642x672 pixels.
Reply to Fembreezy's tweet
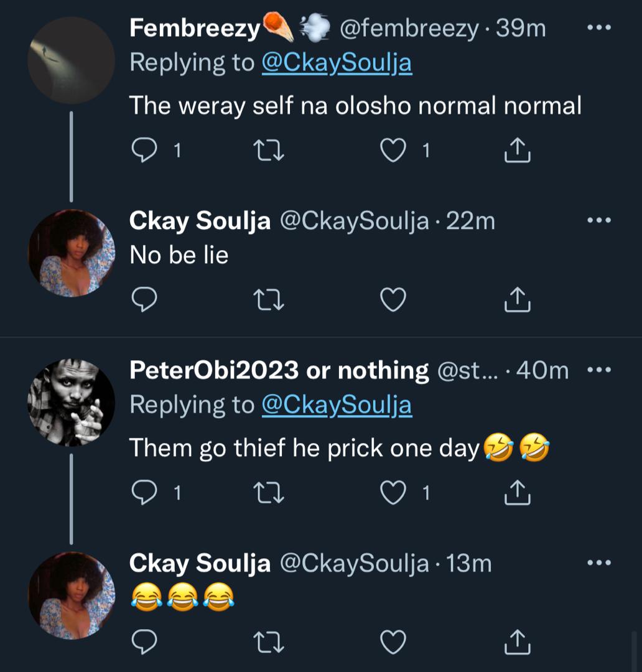145,151
